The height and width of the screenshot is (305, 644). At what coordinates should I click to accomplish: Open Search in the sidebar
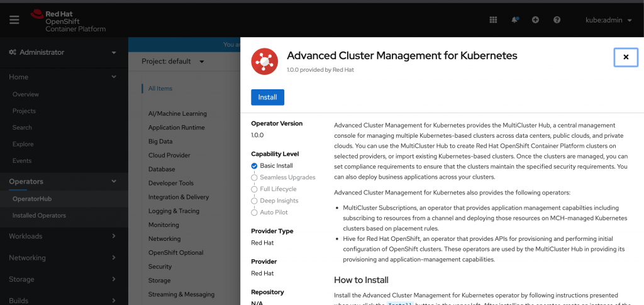pos(22,127)
